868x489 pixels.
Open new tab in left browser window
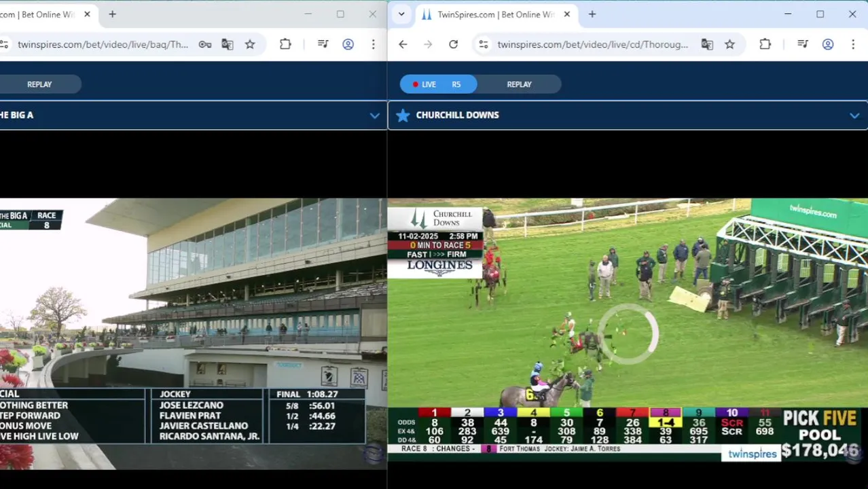tap(113, 14)
